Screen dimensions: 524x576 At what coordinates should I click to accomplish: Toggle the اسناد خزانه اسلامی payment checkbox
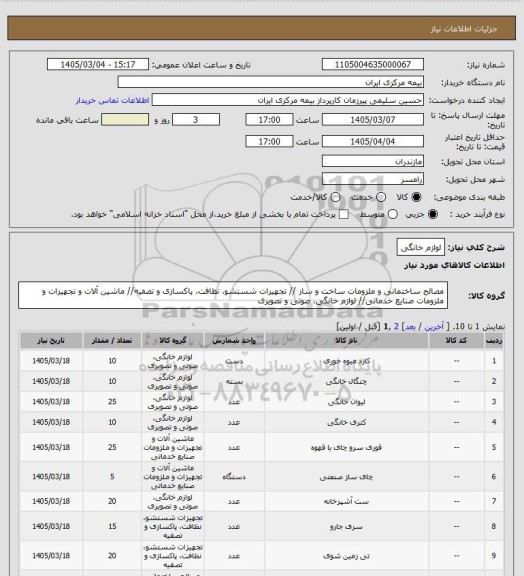coord(344,214)
